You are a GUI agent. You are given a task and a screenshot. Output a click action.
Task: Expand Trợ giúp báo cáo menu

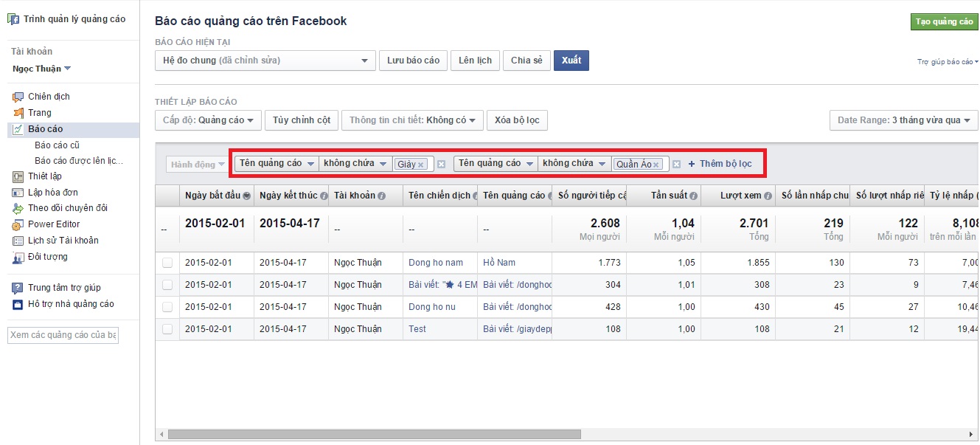[x=948, y=62]
